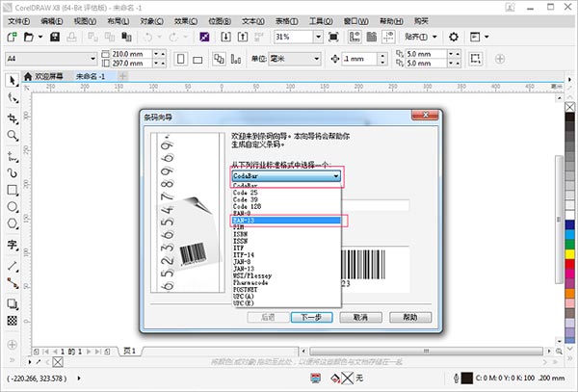Select the Zoom tool in the toolbox
578x392 pixels.
[13, 135]
